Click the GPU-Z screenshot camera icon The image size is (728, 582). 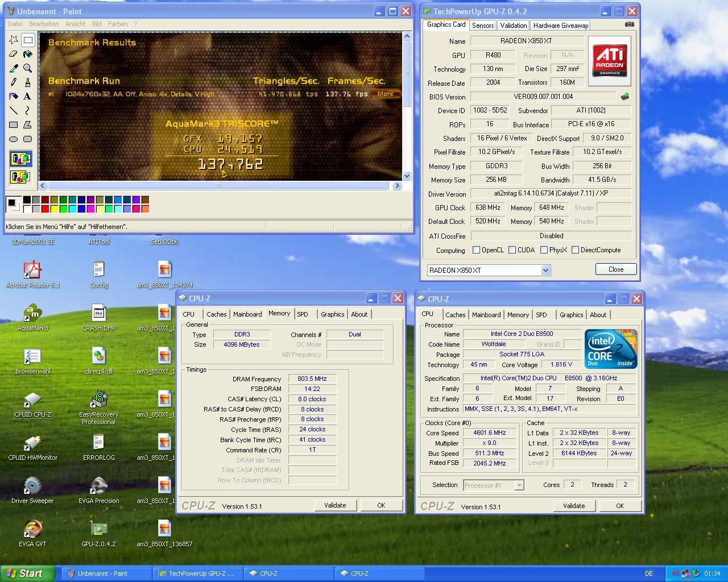point(629,24)
